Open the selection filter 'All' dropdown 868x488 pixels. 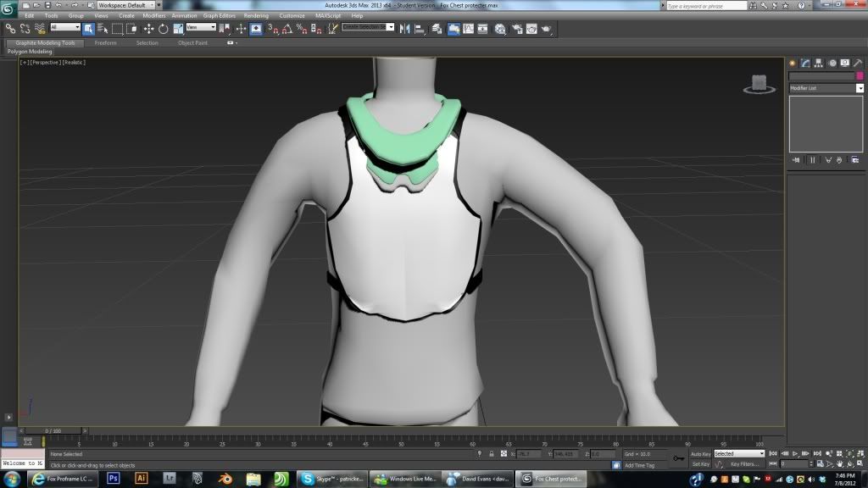65,27
